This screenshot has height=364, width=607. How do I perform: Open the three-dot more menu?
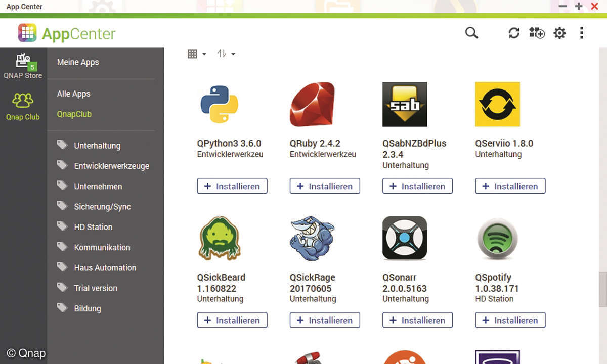582,33
